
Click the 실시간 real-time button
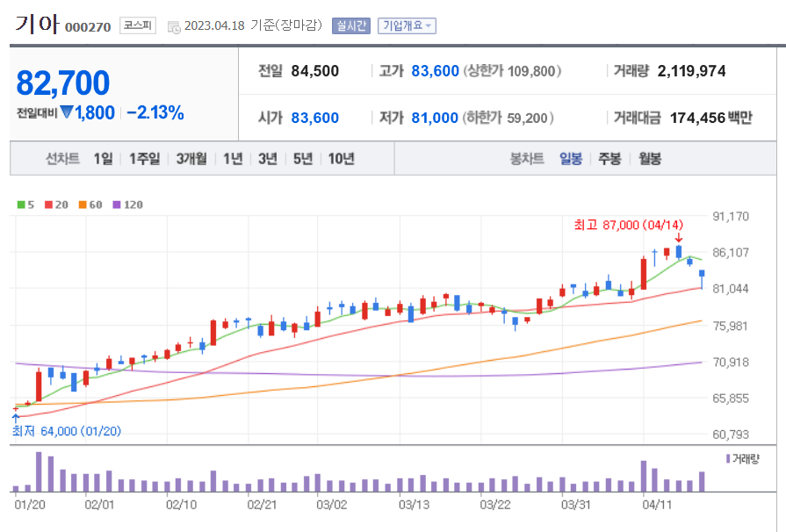click(351, 25)
